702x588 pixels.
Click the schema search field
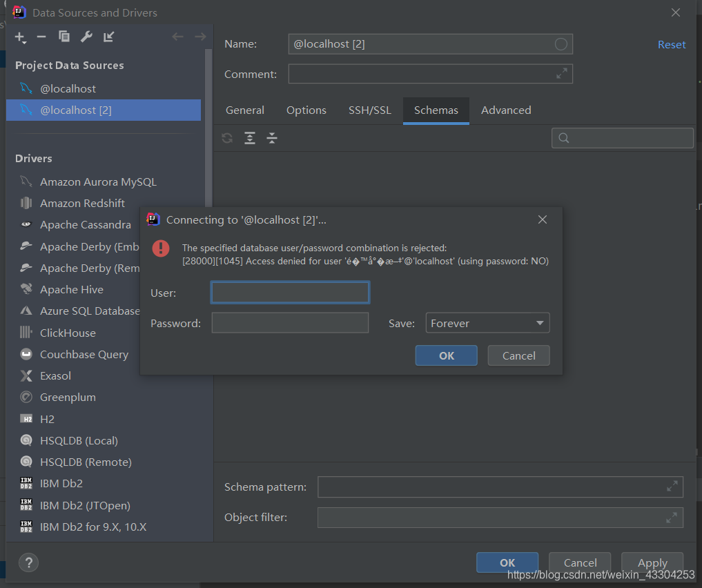623,138
